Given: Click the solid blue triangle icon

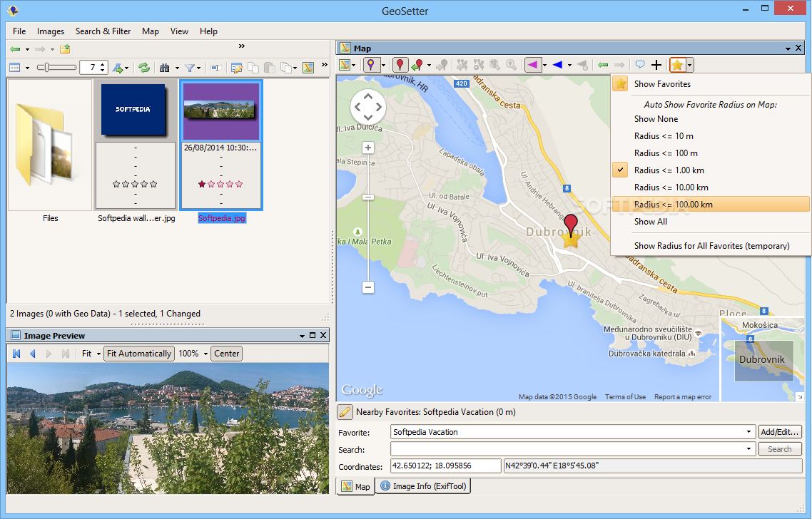Looking at the screenshot, I should 558,65.
